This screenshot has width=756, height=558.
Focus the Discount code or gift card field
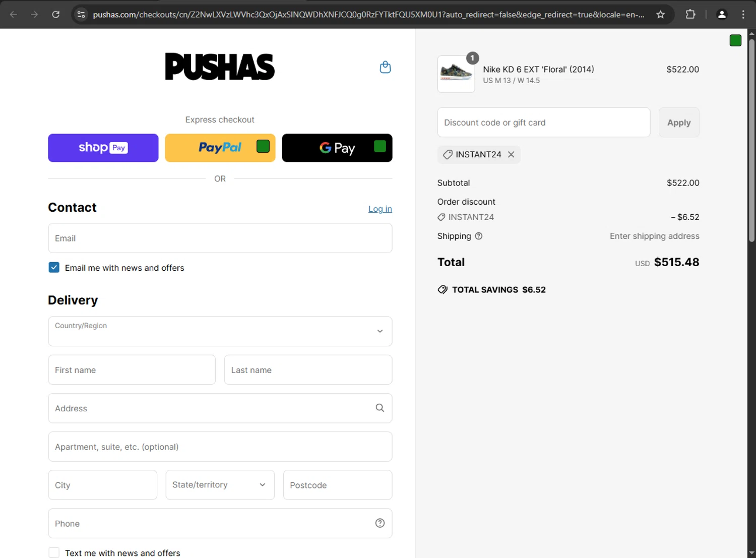544,122
